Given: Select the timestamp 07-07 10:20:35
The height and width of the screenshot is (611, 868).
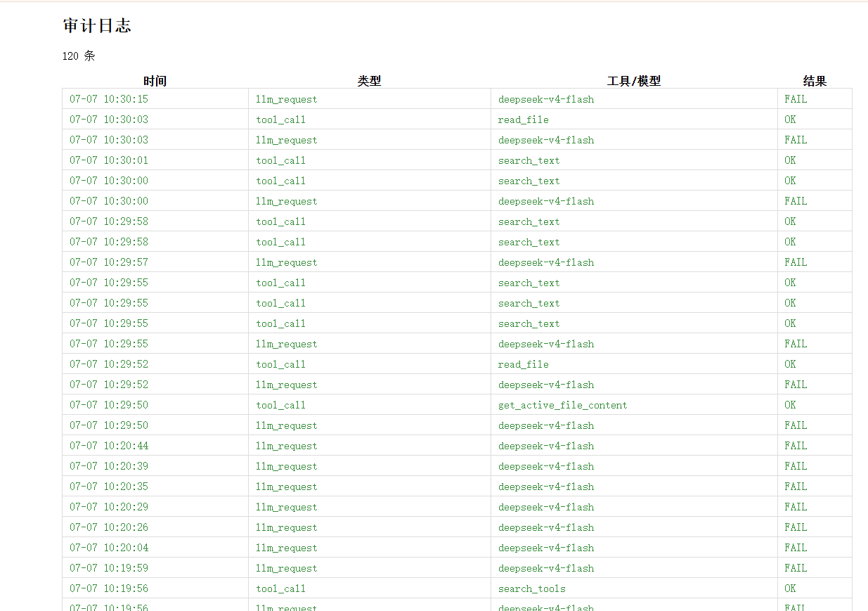Looking at the screenshot, I should (x=109, y=487).
